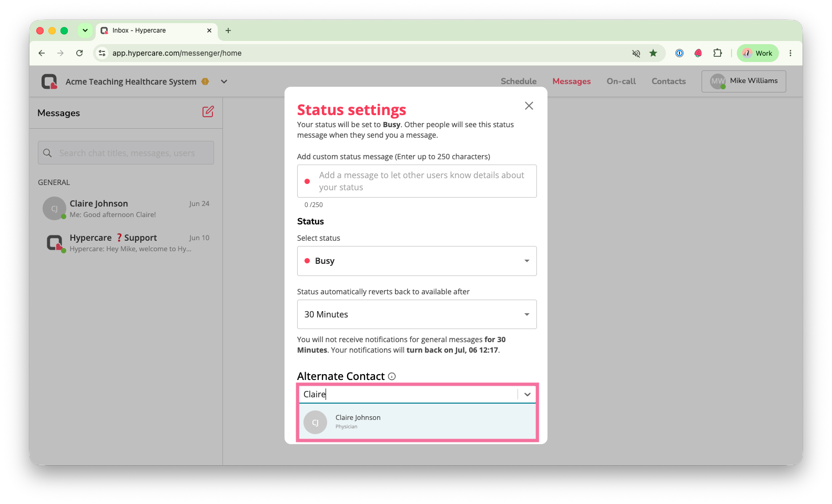832x504 pixels.
Task: Click the warning badge beside organization name
Action: tap(205, 81)
